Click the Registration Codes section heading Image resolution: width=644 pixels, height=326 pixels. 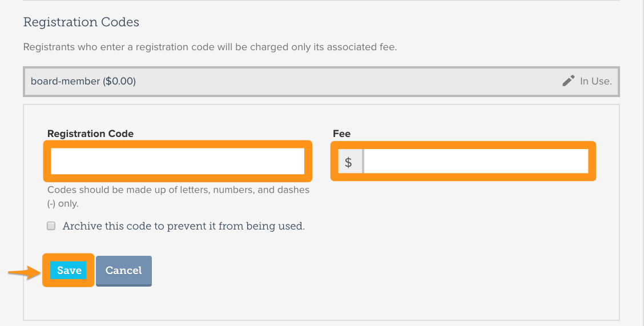(x=81, y=22)
